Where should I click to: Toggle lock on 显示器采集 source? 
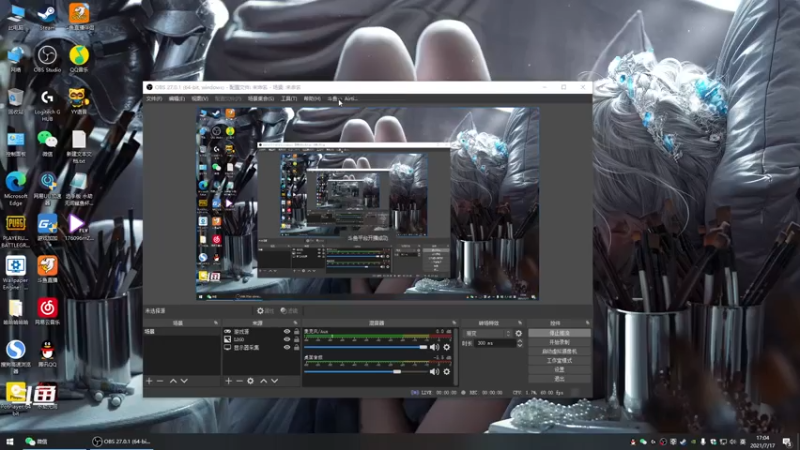click(296, 347)
